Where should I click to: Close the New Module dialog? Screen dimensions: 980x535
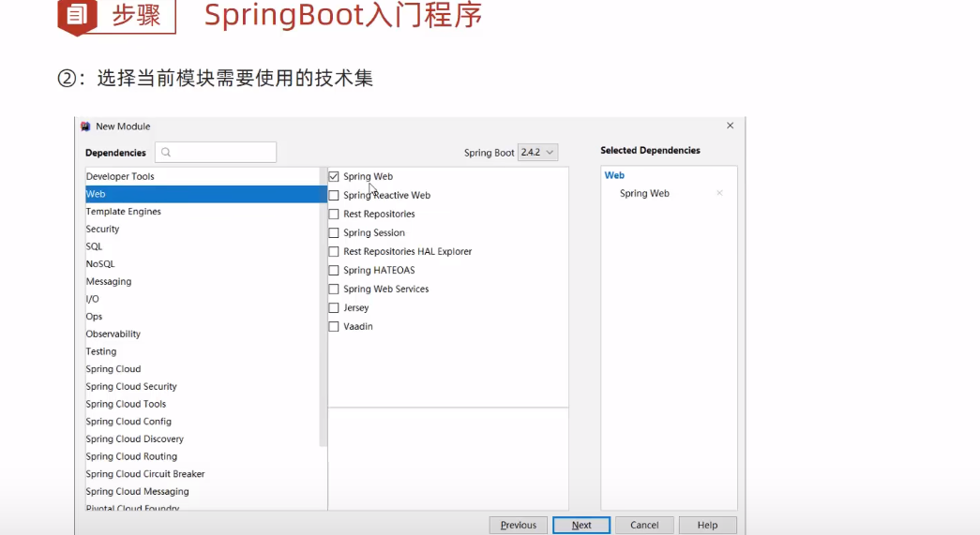pyautogui.click(x=730, y=126)
